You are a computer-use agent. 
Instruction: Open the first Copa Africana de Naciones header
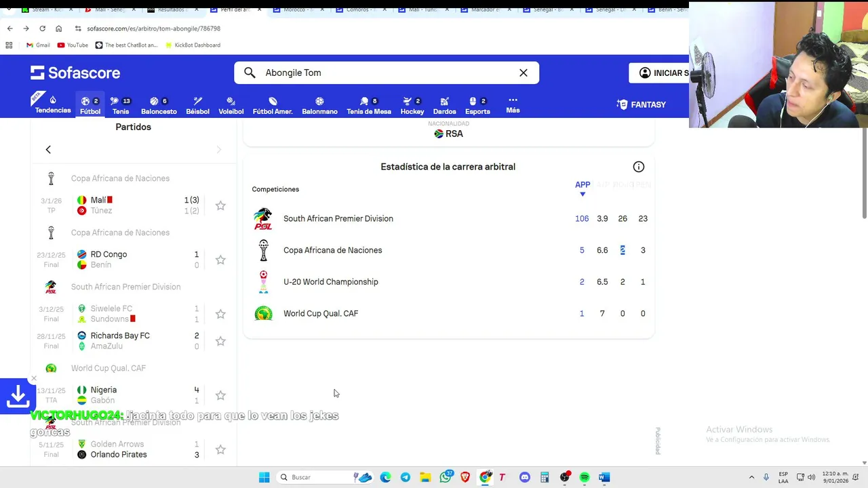point(120,178)
